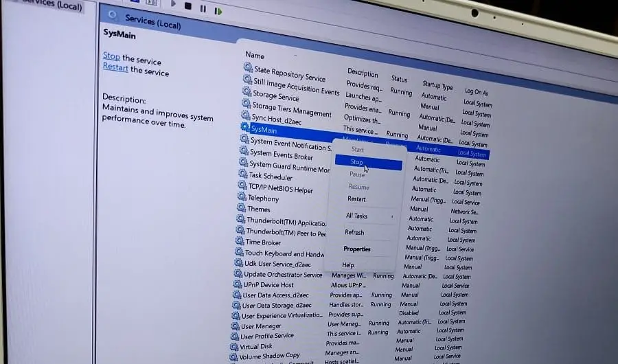Click the Services (Local) header magnifier icon
Screen dimensions: 618x364
(x=113, y=15)
